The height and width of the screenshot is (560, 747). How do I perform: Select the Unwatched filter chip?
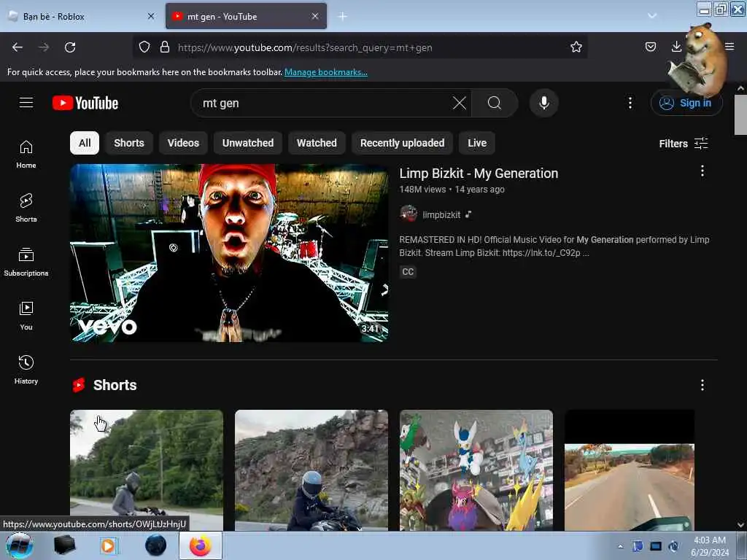(x=248, y=143)
